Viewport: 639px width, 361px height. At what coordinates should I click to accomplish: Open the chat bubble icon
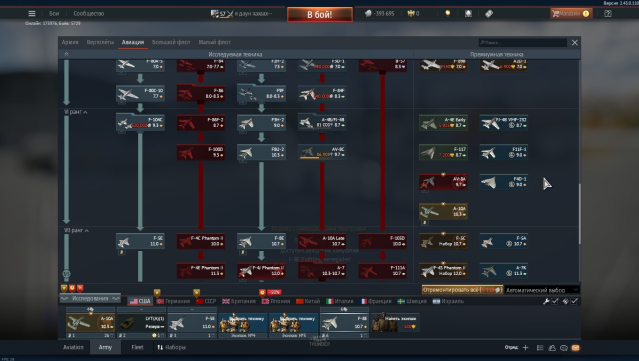tap(564, 348)
